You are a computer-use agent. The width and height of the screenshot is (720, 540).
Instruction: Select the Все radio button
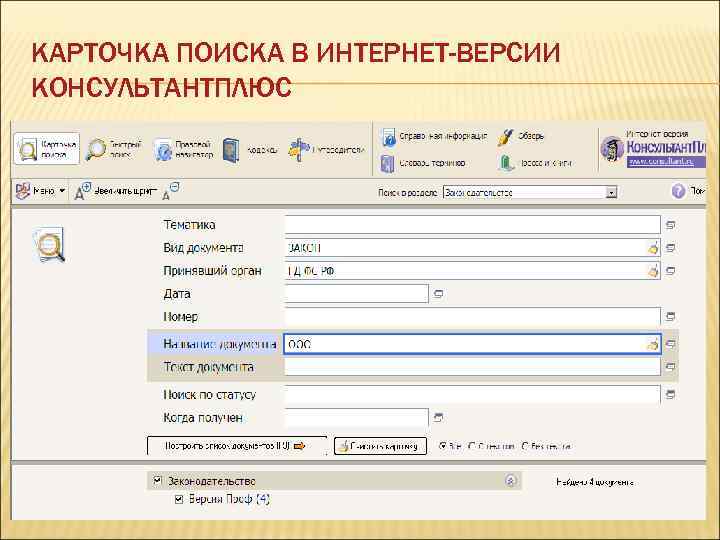[x=443, y=446]
